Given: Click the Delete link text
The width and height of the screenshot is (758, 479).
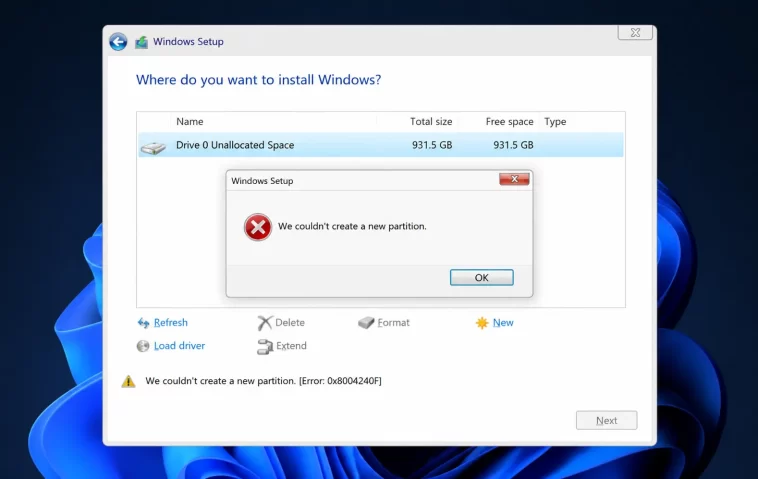Looking at the screenshot, I should 290,322.
